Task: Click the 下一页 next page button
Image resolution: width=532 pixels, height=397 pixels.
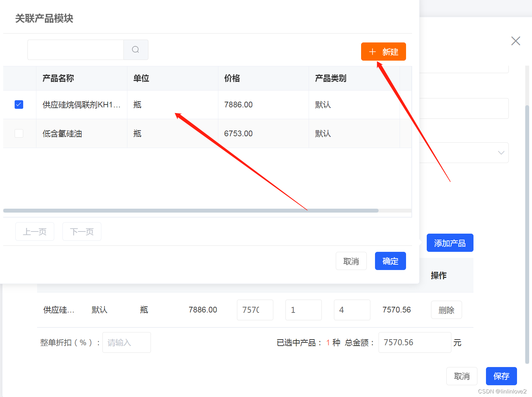Action: pyautogui.click(x=82, y=231)
